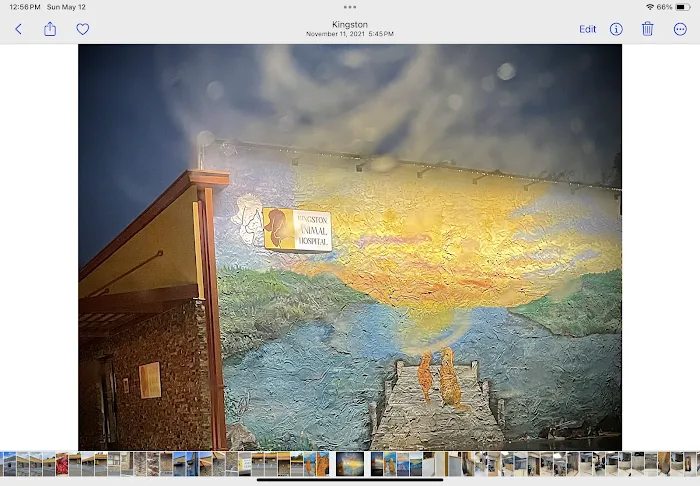Tap the clock showing 12:56 PM
This screenshot has height=486, width=700.
(25, 7)
